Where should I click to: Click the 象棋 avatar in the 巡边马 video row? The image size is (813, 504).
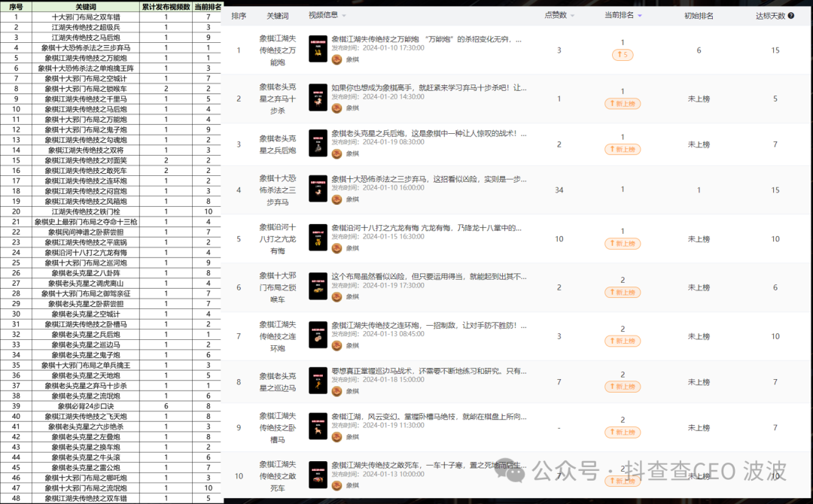(336, 391)
